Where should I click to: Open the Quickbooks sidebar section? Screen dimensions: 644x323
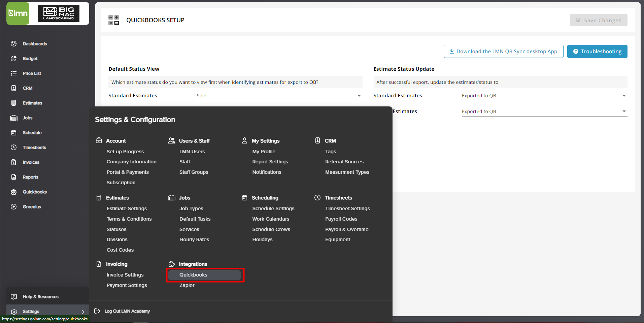pyautogui.click(x=34, y=192)
